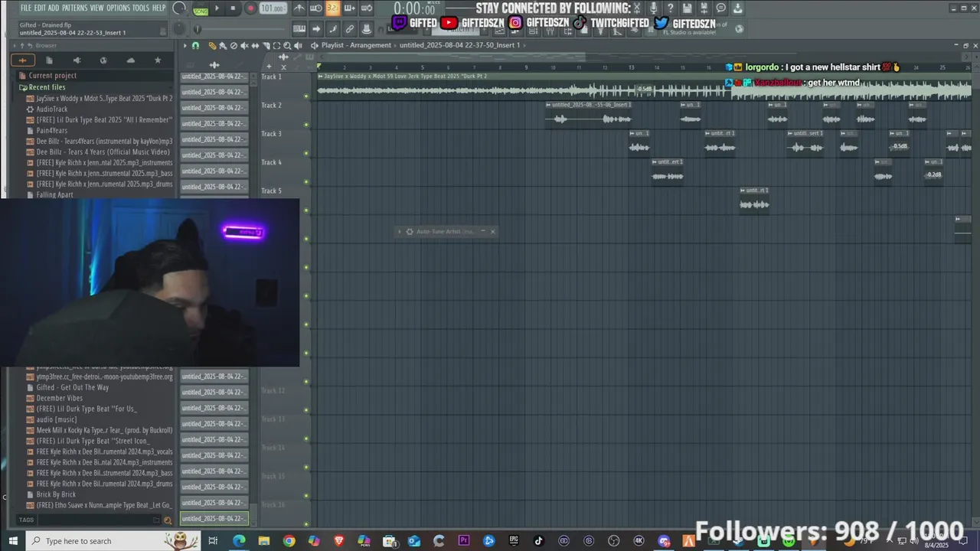This screenshot has height=551, width=980.
Task: Open browser options menu arrow
Action: [x=15, y=45]
